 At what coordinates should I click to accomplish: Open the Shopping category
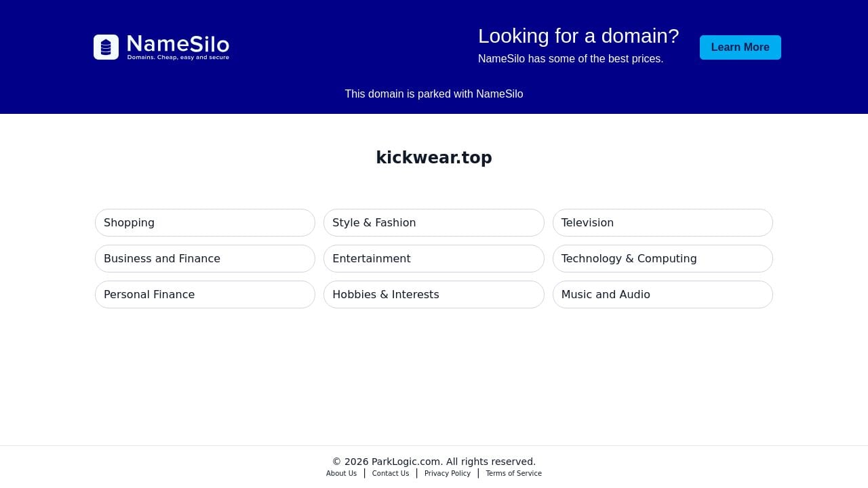click(205, 222)
